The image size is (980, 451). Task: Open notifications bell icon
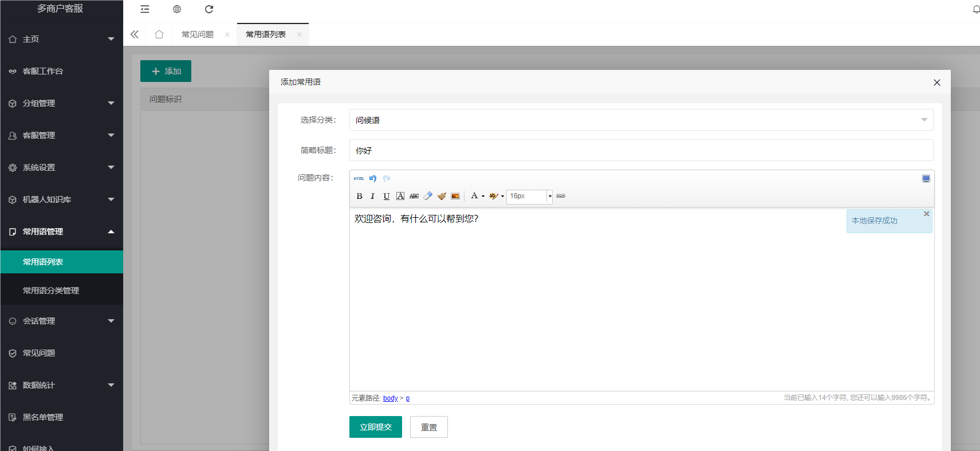tap(976, 9)
